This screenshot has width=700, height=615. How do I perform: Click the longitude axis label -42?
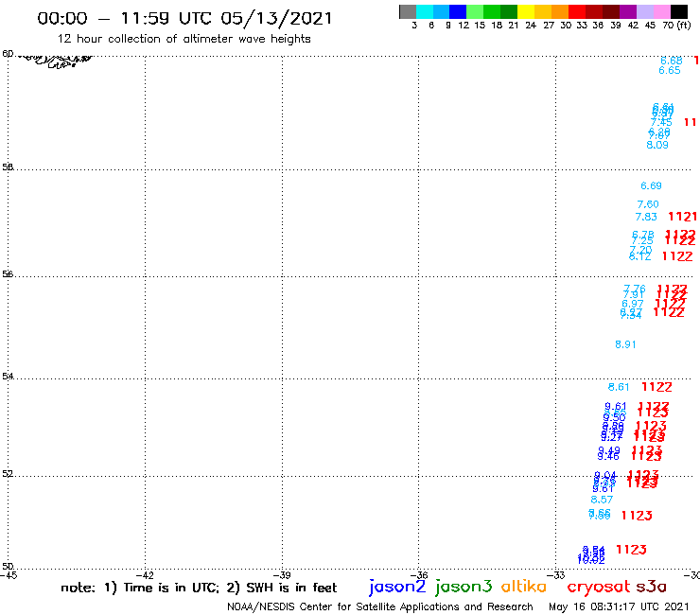[x=145, y=575]
